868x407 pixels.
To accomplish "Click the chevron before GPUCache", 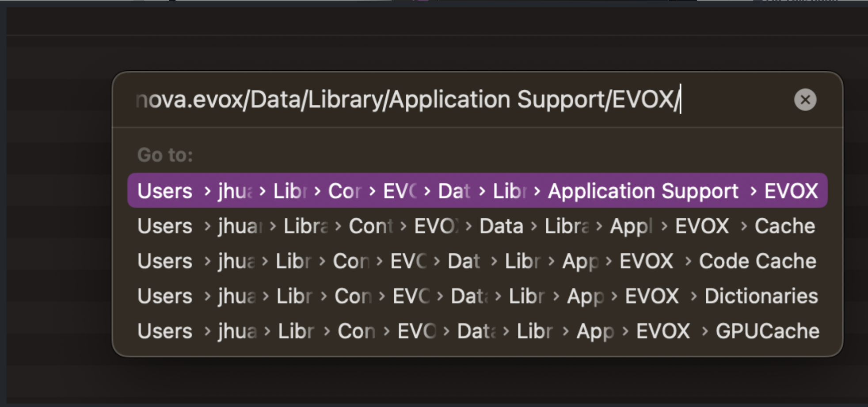I will pyautogui.click(x=704, y=331).
